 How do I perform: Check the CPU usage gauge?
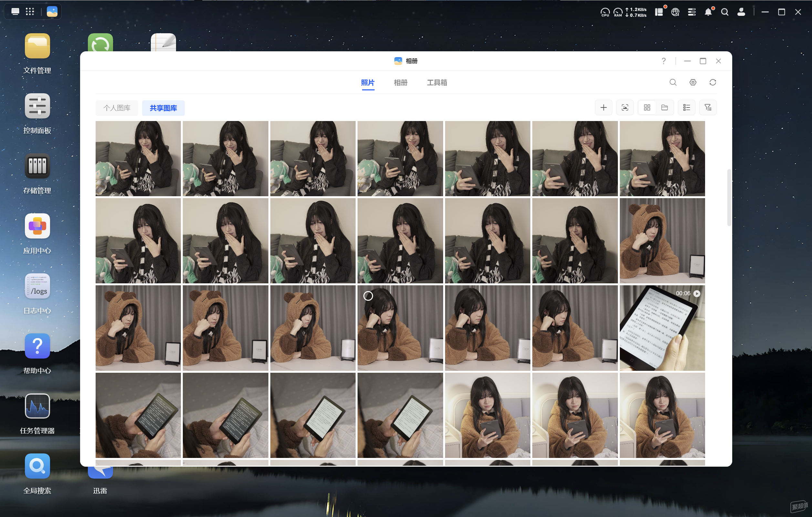point(605,12)
